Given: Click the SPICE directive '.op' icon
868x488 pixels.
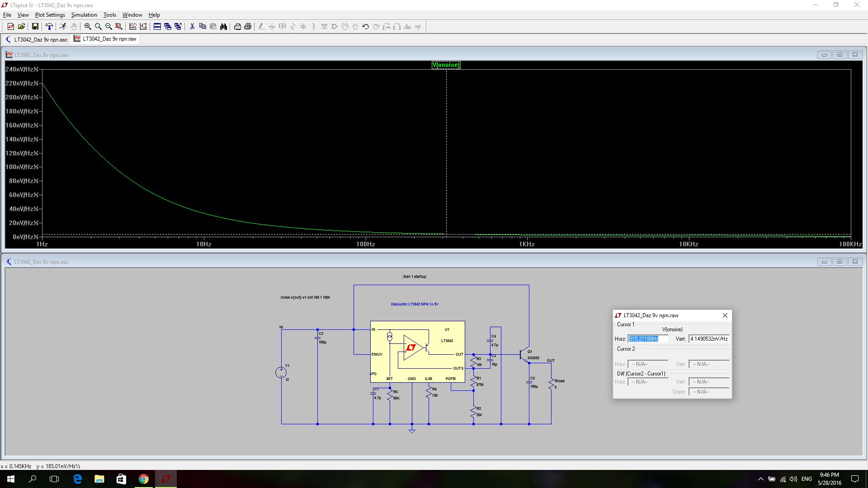Looking at the screenshot, I should tap(418, 27).
